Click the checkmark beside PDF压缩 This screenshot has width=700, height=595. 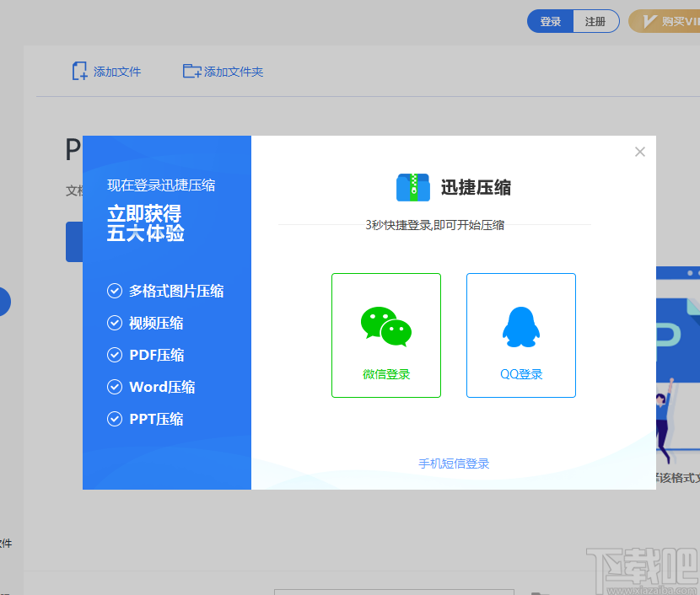point(115,355)
